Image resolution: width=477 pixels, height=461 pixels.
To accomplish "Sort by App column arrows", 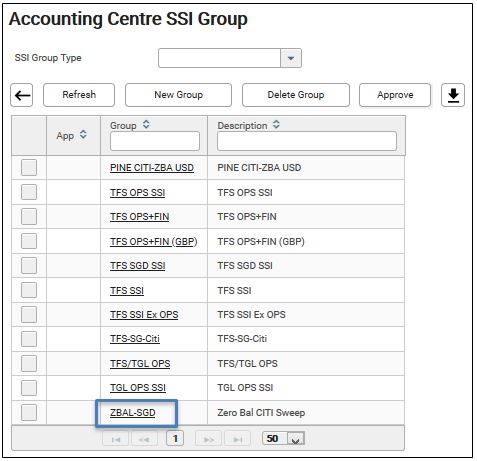I will [83, 135].
